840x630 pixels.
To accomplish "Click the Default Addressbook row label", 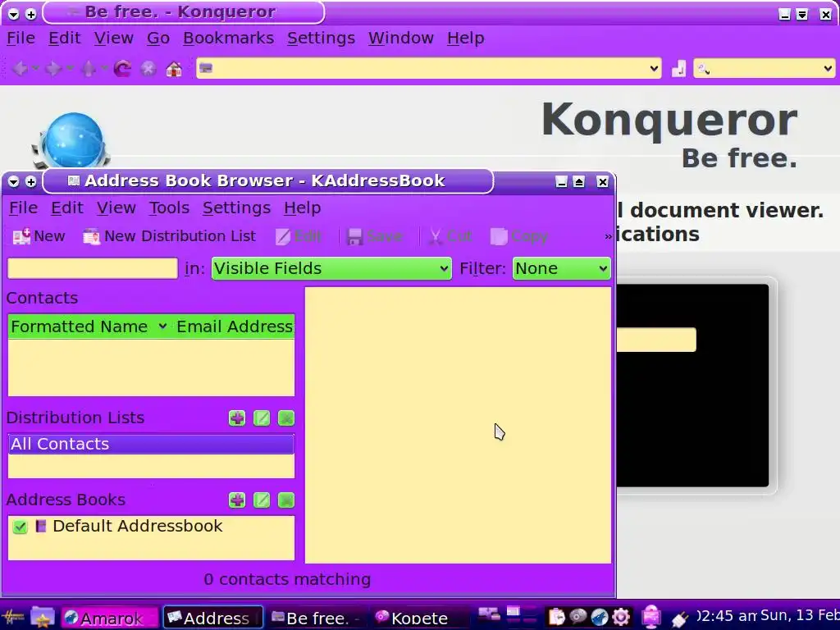I will 137,526.
